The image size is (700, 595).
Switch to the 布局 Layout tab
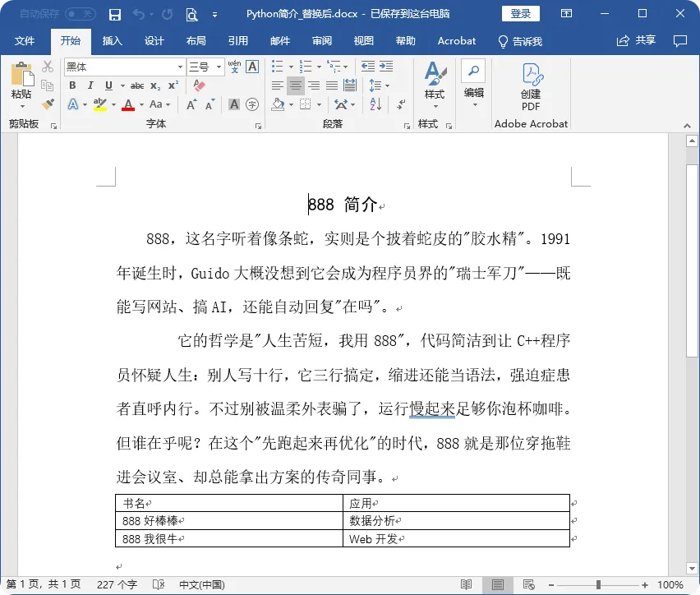(196, 41)
